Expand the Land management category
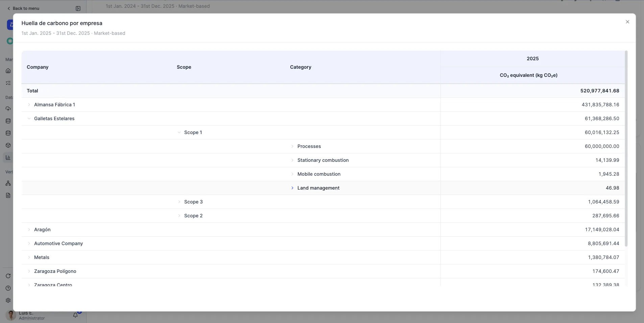 click(x=292, y=188)
